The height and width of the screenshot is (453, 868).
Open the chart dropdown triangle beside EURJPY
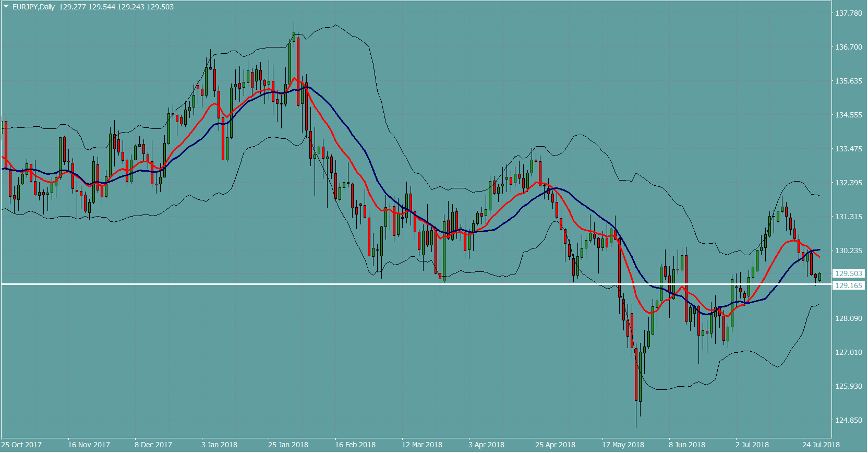(x=6, y=7)
